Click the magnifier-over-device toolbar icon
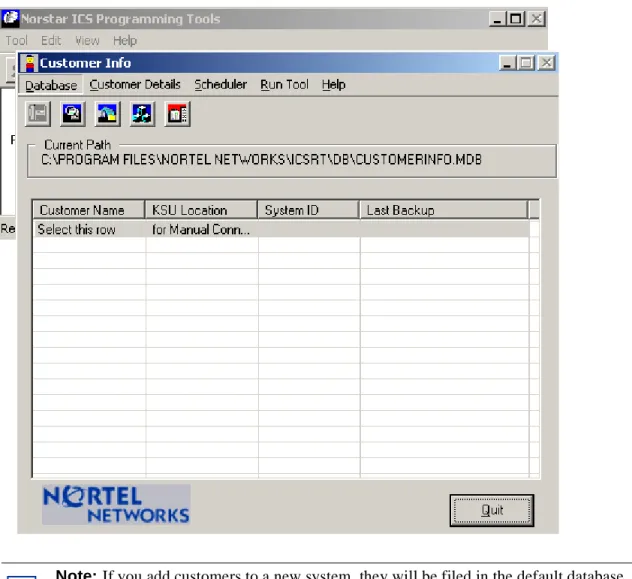Viewport: 632px width, 579px height. click(x=73, y=114)
